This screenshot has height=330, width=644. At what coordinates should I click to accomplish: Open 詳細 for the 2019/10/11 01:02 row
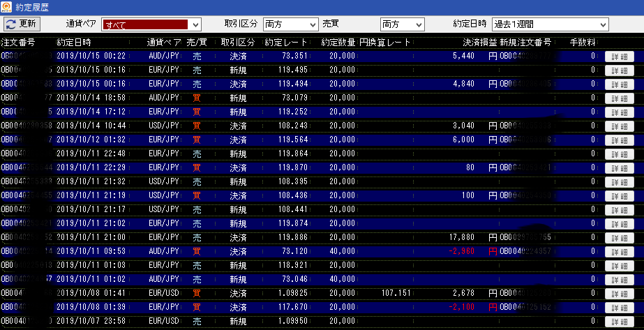click(x=620, y=280)
